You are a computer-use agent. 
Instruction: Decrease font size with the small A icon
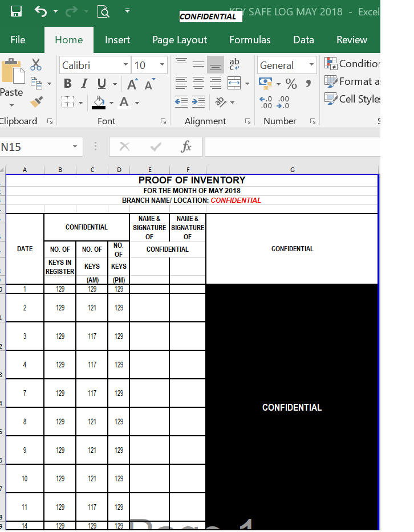point(149,84)
